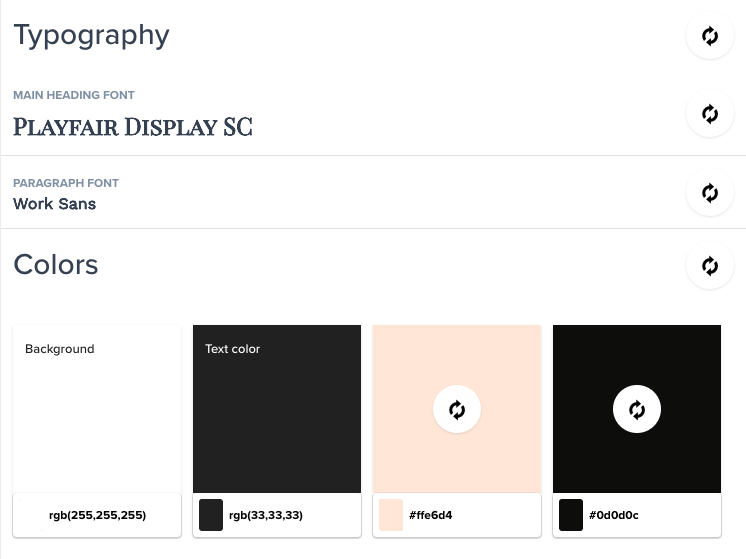Regenerate the paragraph font Work Sans
This screenshot has height=559, width=746.
tap(710, 192)
